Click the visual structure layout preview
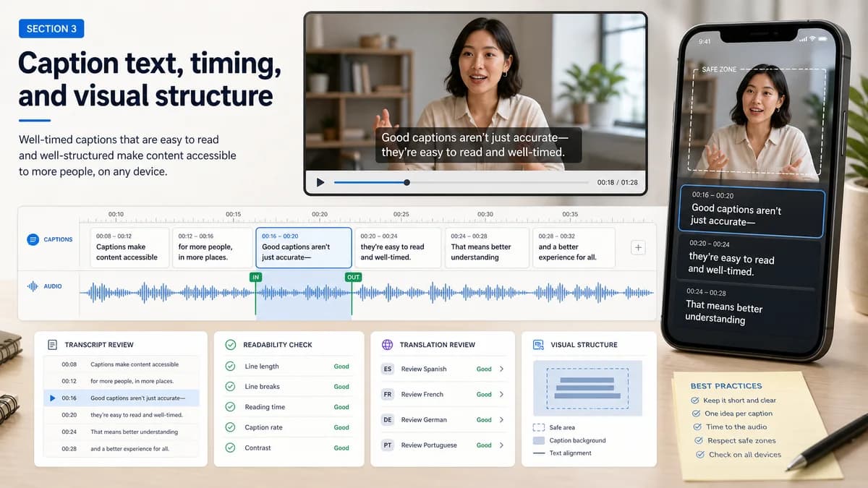 [x=587, y=388]
